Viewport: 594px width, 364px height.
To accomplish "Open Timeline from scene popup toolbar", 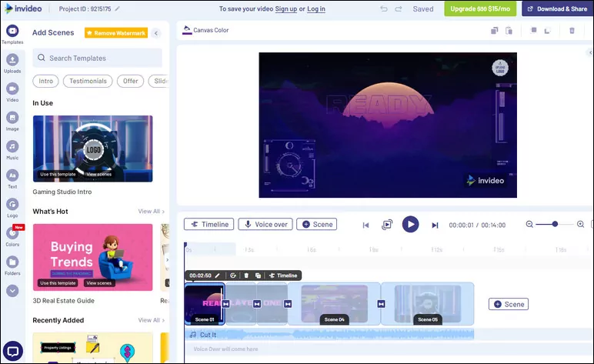I will pyautogui.click(x=283, y=276).
